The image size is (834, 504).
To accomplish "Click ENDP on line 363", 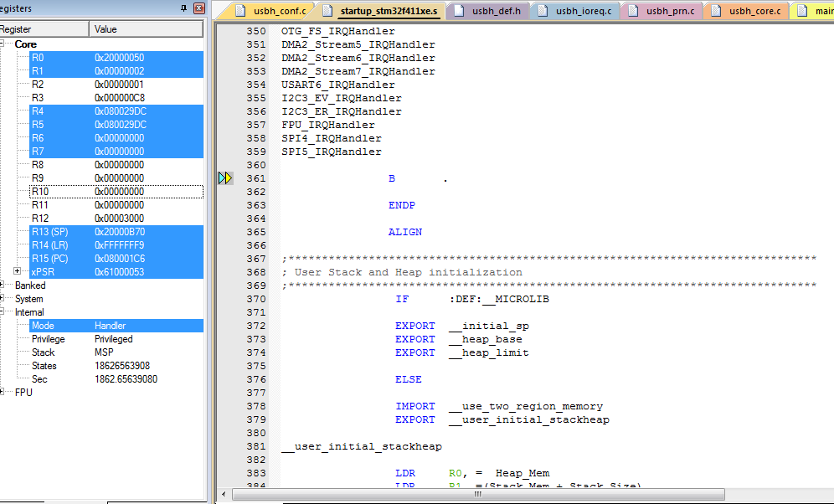I will [402, 205].
